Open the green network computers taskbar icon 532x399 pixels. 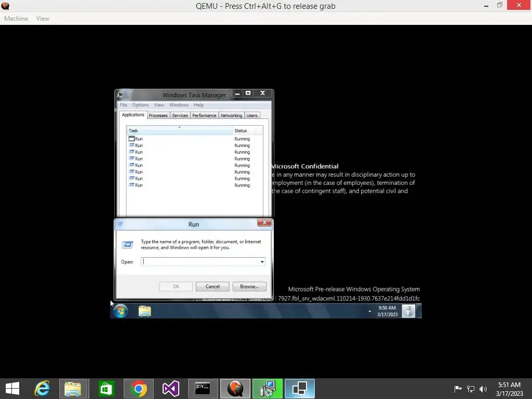(268, 389)
